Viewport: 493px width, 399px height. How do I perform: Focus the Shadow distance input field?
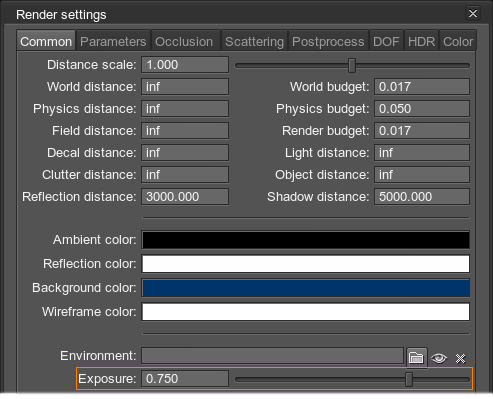click(422, 197)
